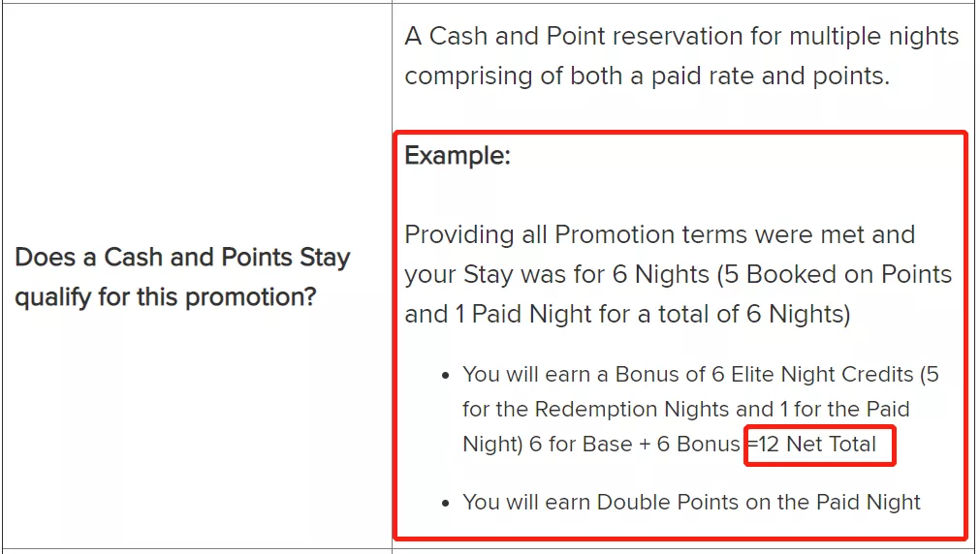980x554 pixels.
Task: Click the bold 'Example:' heading
Action: [x=458, y=156]
